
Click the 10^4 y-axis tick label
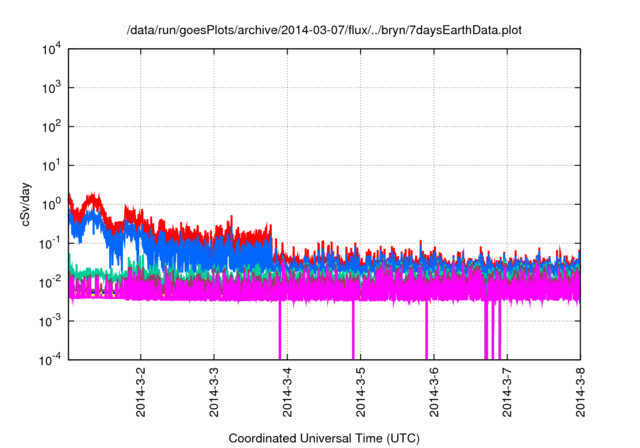(51, 49)
